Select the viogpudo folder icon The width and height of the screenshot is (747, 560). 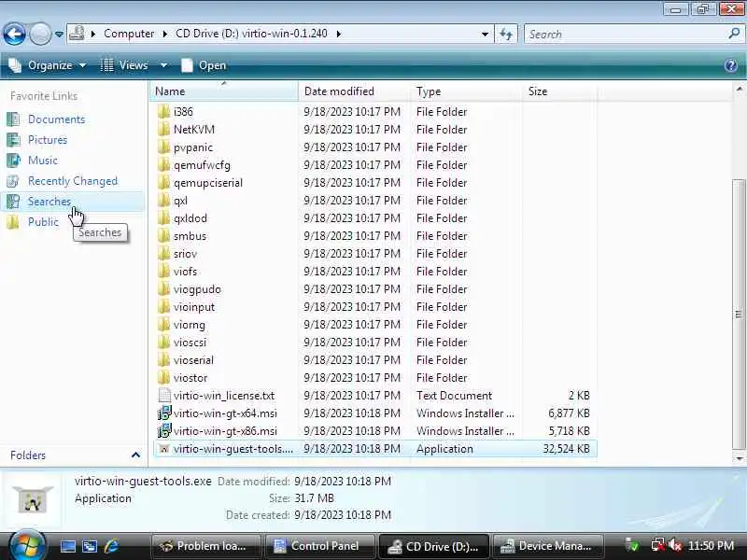pos(164,289)
